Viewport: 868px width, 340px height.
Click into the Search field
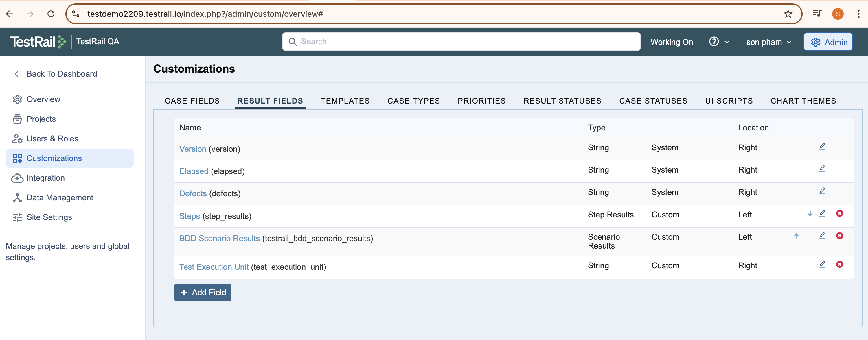(x=461, y=42)
